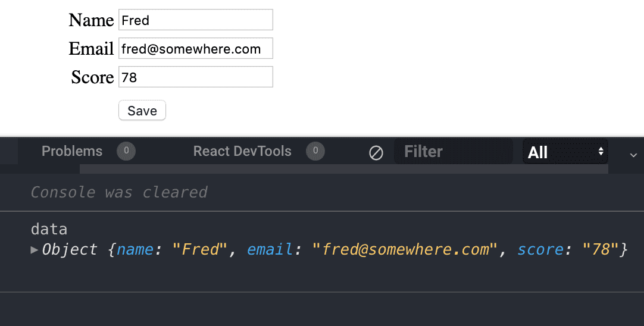Clear the console with the ban icon
Image resolution: width=644 pixels, height=326 pixels.
(376, 153)
